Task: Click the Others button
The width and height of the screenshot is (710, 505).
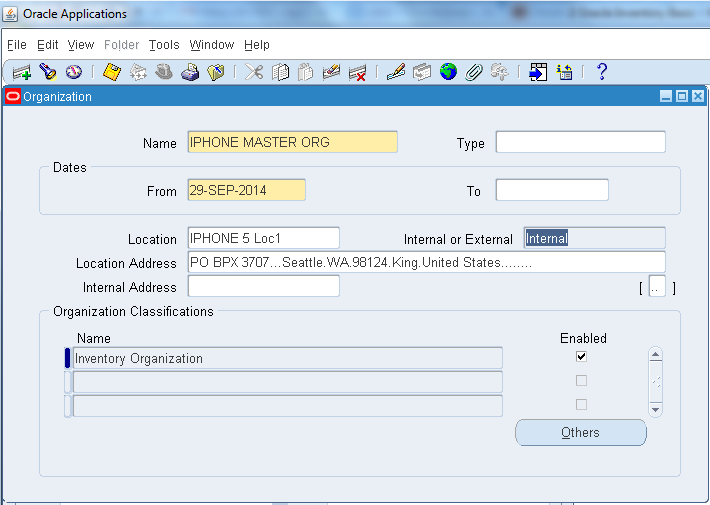Action: [x=581, y=433]
